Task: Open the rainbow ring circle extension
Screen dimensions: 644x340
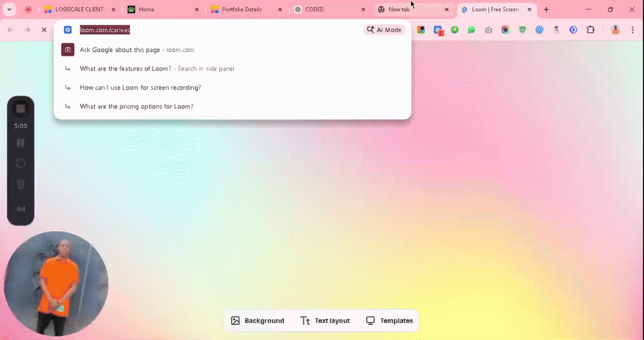Action: pyautogui.click(x=505, y=30)
